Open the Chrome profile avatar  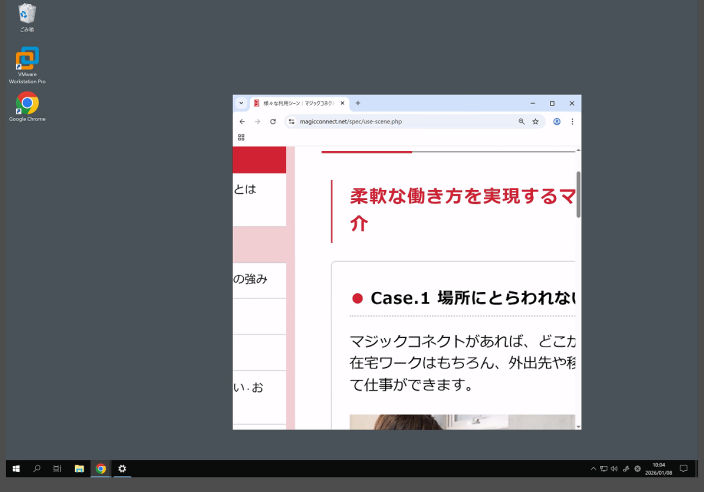pyautogui.click(x=557, y=121)
